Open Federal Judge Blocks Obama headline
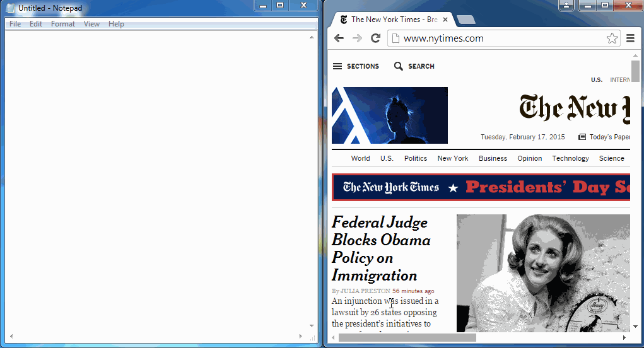 click(381, 248)
